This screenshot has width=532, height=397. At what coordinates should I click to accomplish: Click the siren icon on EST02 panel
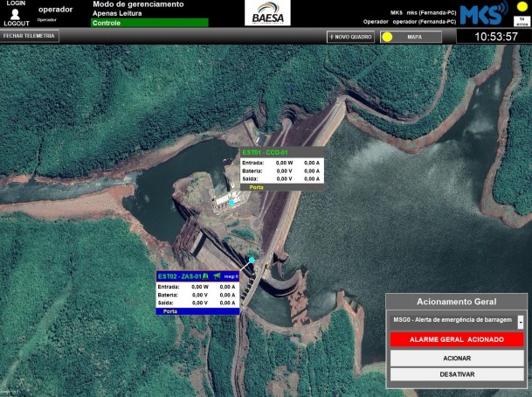tap(205, 276)
